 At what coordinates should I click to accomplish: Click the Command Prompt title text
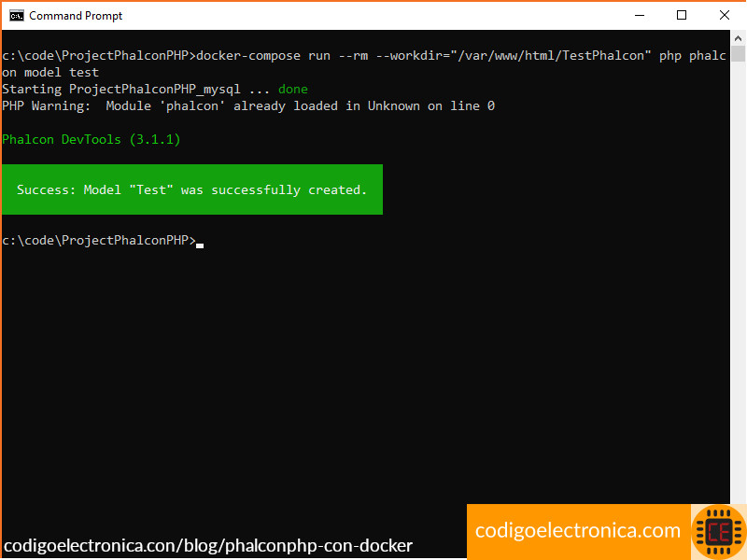tap(76, 16)
